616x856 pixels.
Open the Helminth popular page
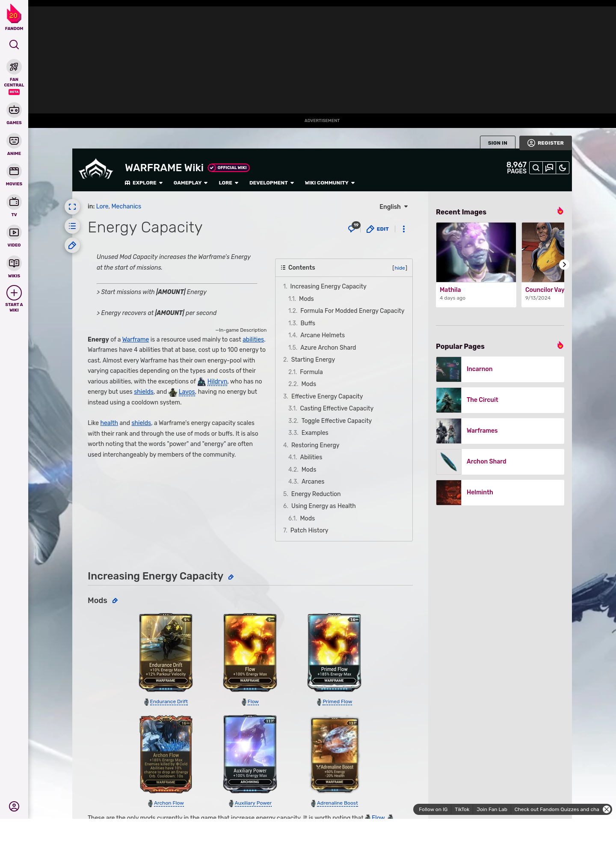tap(500, 493)
